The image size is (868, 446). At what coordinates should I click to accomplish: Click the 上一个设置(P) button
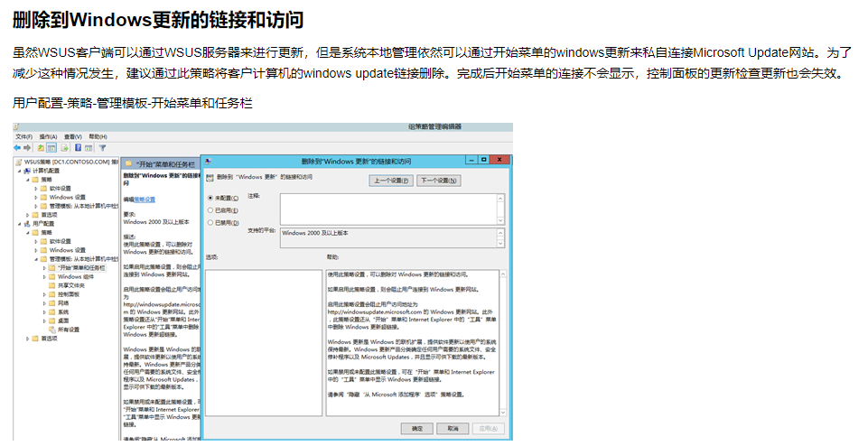click(x=391, y=181)
